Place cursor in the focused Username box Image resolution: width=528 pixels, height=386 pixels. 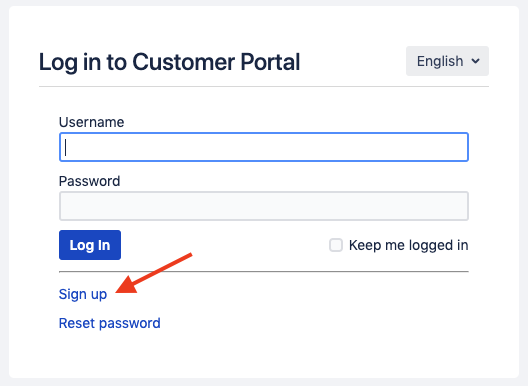[264, 147]
